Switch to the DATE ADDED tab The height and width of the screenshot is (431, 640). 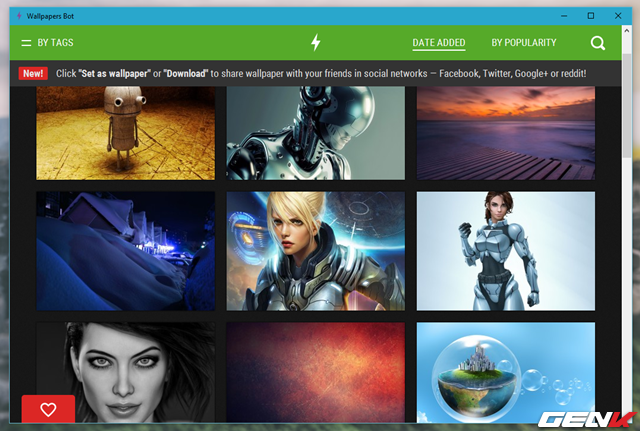click(x=439, y=43)
